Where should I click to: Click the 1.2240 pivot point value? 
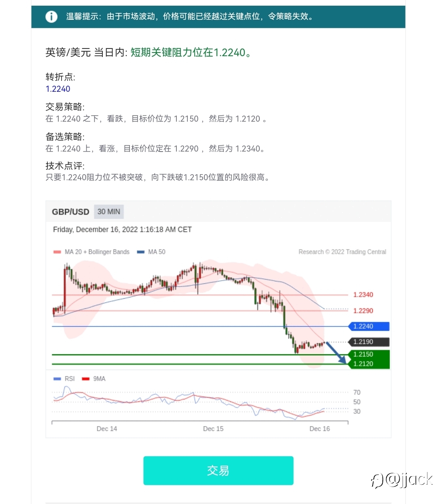pyautogui.click(x=58, y=89)
